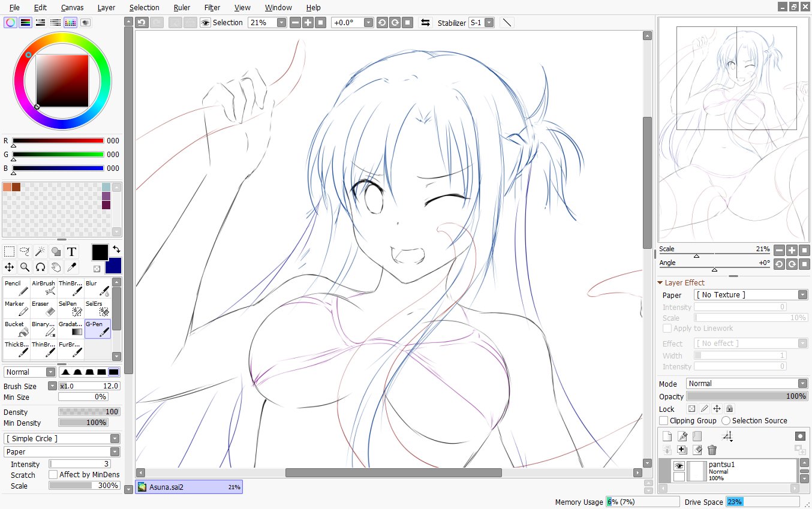
Task: Select the Zoom magnifier tool
Action: click(x=25, y=267)
